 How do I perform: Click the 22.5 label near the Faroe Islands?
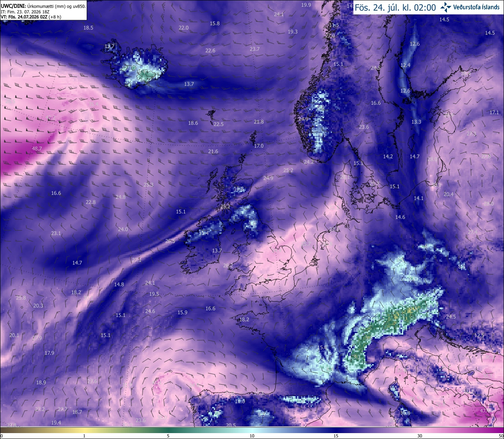tap(219, 124)
